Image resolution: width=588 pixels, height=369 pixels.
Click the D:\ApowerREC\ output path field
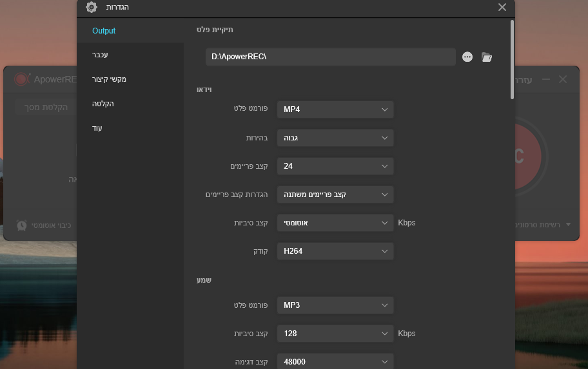[x=331, y=57]
